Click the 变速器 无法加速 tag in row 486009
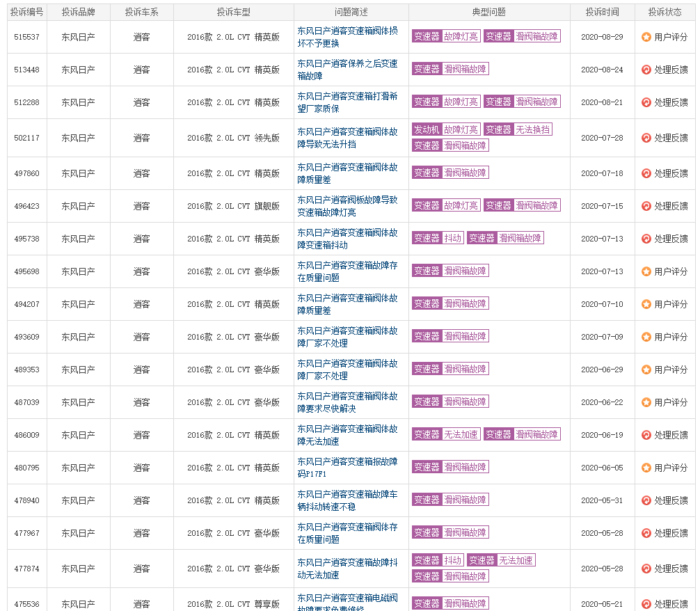The width and height of the screenshot is (700, 611). coord(446,434)
